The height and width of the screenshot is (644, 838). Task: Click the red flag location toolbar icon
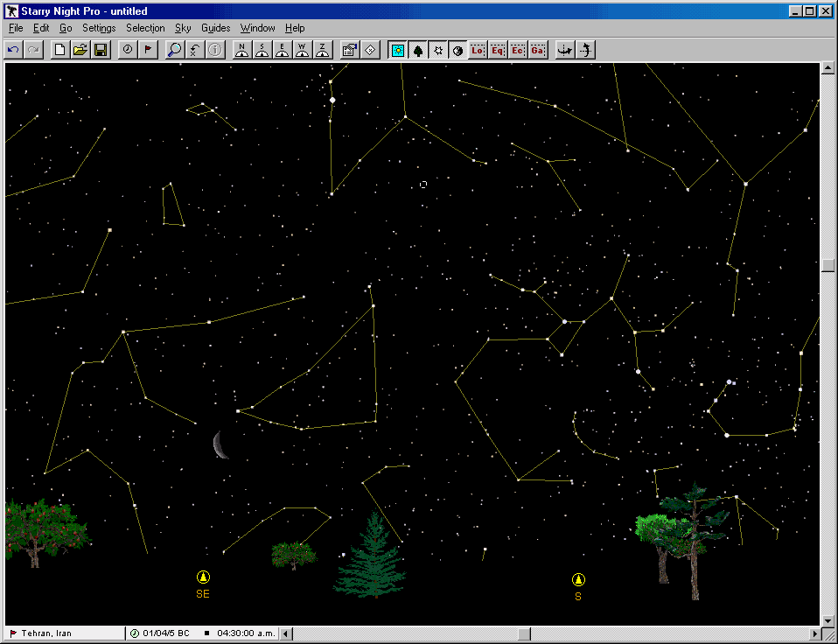click(x=148, y=50)
